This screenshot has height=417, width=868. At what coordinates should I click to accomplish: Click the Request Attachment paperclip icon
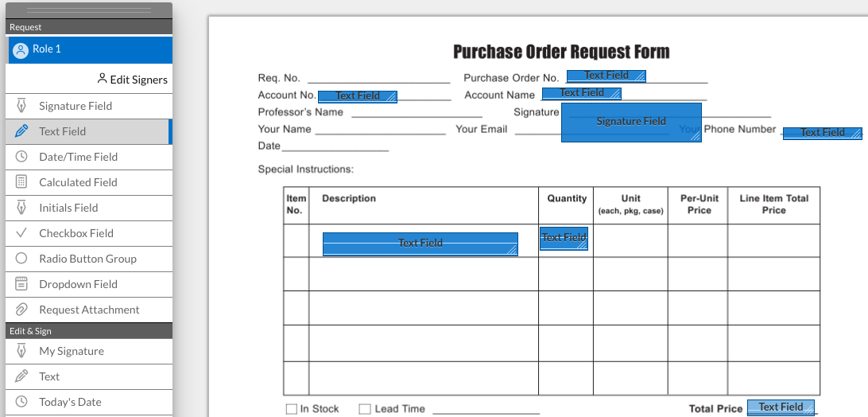(22, 310)
